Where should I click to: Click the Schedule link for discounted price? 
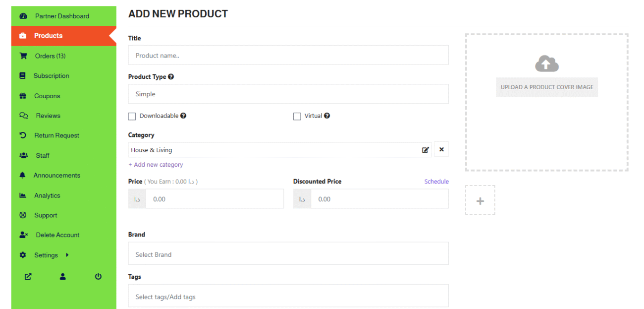436,182
